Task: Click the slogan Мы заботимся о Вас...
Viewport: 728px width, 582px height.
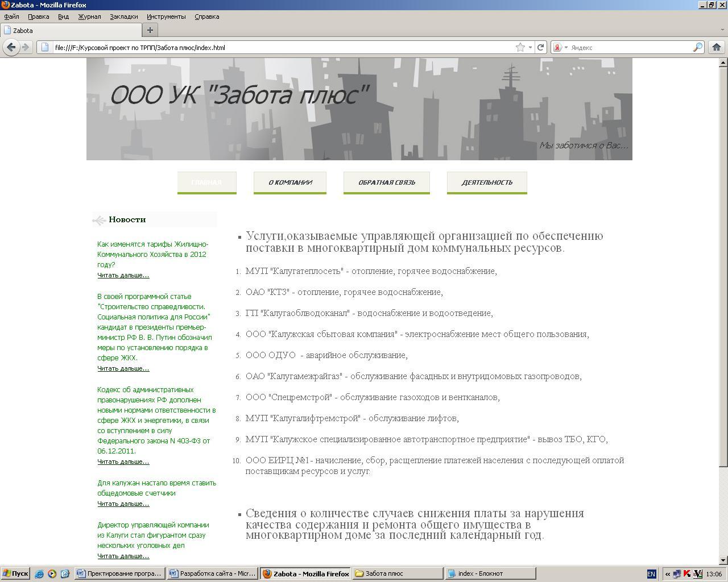Action: (x=584, y=145)
